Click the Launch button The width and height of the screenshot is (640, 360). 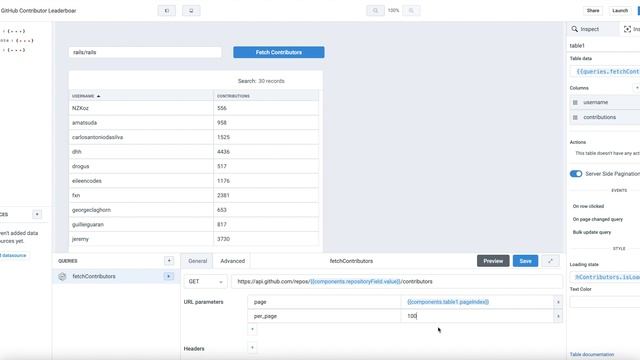point(620,11)
